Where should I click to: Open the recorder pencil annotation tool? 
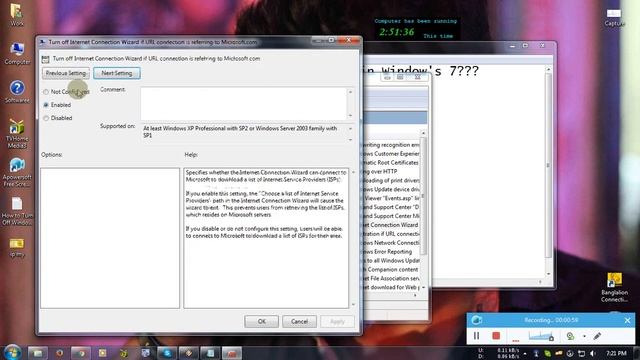pos(597,336)
